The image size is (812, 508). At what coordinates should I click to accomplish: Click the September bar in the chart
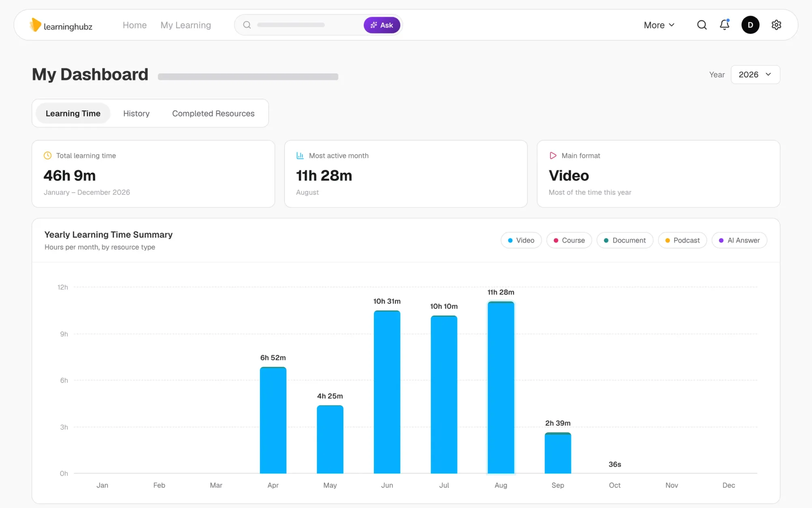(x=558, y=453)
